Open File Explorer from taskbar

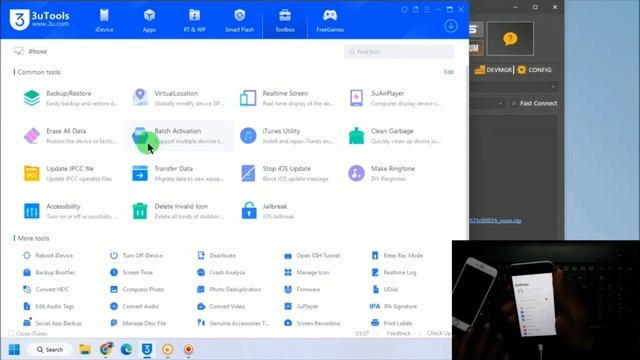pos(85,349)
